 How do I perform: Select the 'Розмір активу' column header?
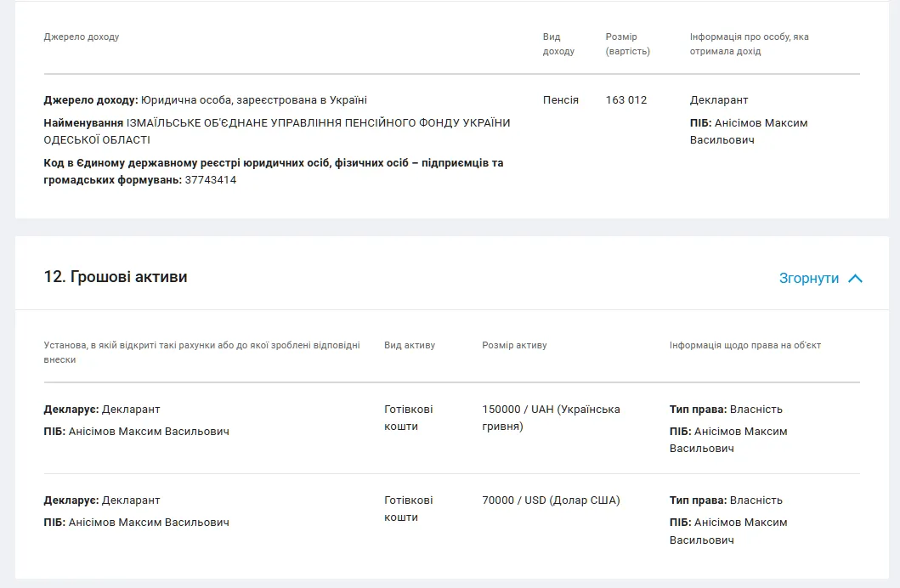tap(514, 345)
